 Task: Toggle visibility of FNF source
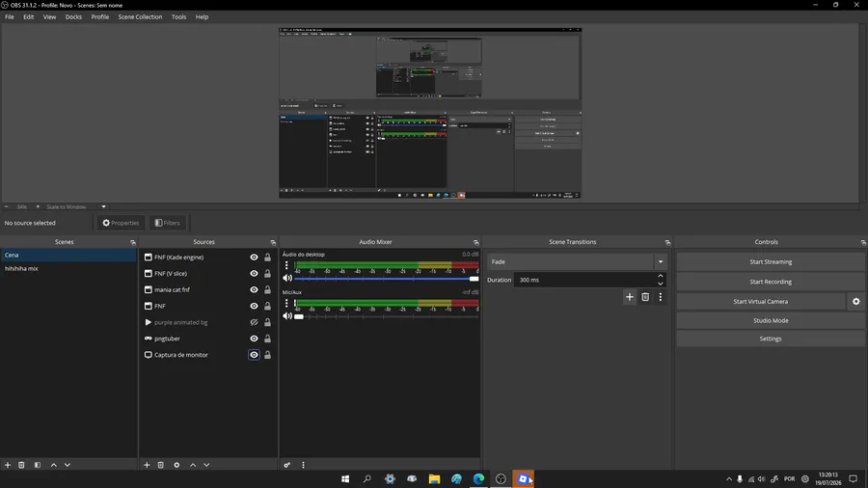pyautogui.click(x=254, y=306)
